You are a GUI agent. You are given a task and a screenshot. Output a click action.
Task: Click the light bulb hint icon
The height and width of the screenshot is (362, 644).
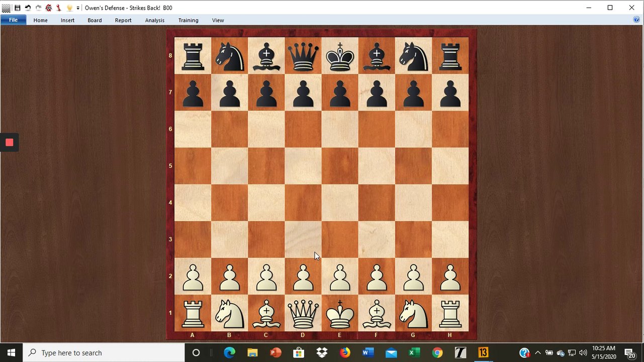70,8
